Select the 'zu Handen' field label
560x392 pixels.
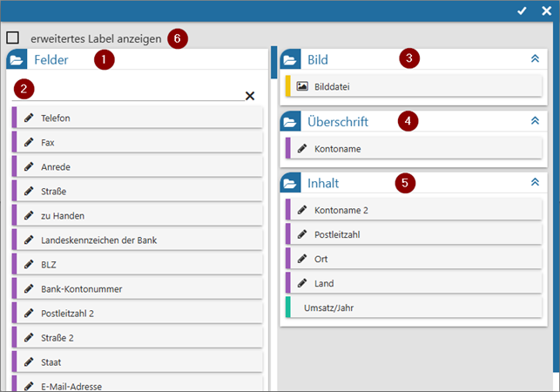[x=63, y=216]
